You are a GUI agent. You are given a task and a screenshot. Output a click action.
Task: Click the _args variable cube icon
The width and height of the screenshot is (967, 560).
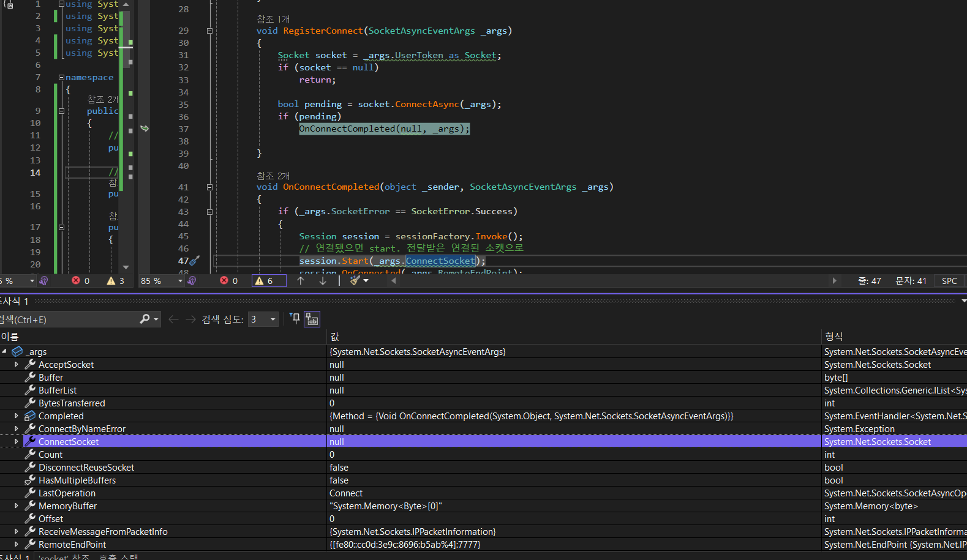point(17,351)
